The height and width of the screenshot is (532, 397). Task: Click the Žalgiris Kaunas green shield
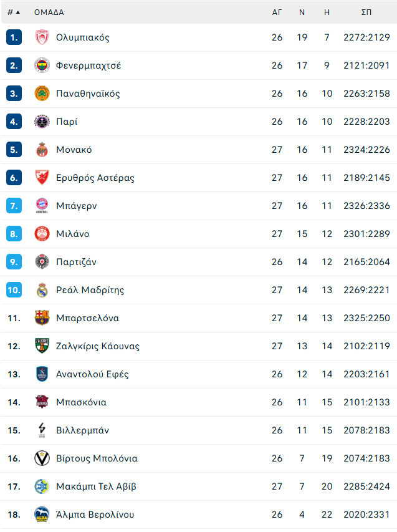(x=42, y=346)
